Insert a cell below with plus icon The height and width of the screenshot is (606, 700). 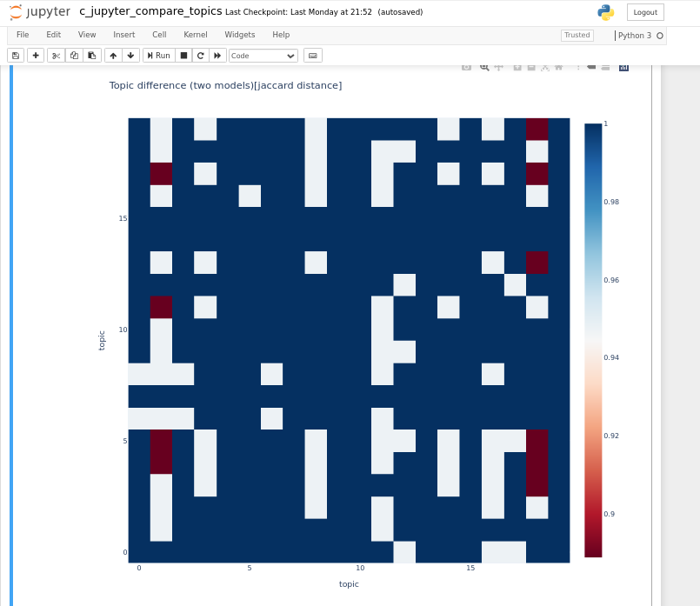pos(36,56)
